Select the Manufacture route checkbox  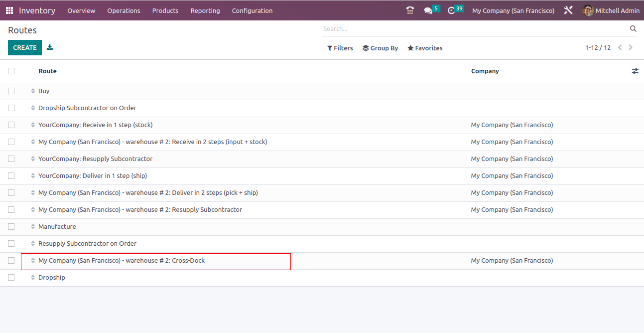click(x=11, y=227)
